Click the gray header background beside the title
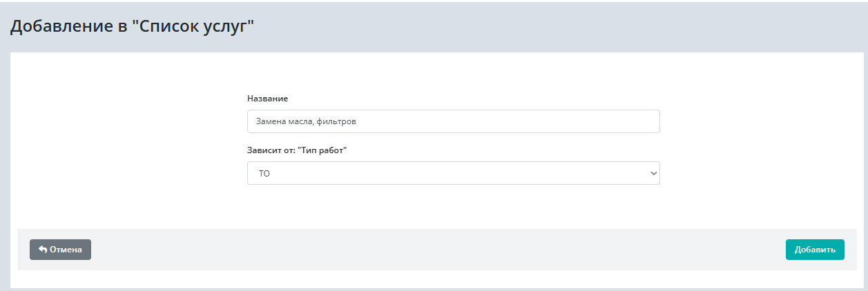 [x=552, y=28]
